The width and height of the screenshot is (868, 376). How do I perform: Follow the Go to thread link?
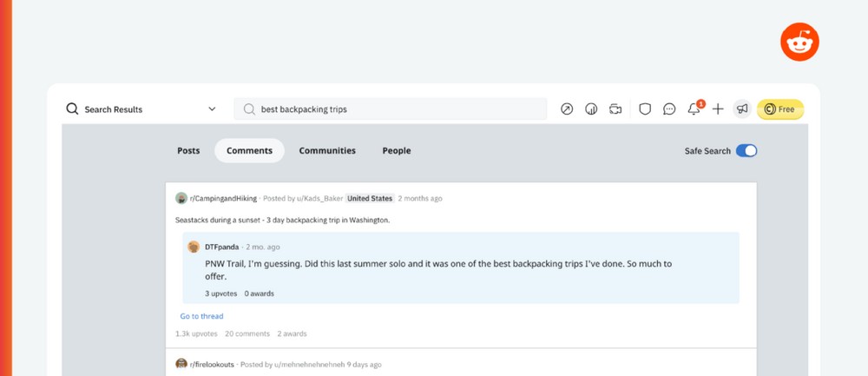click(x=201, y=317)
